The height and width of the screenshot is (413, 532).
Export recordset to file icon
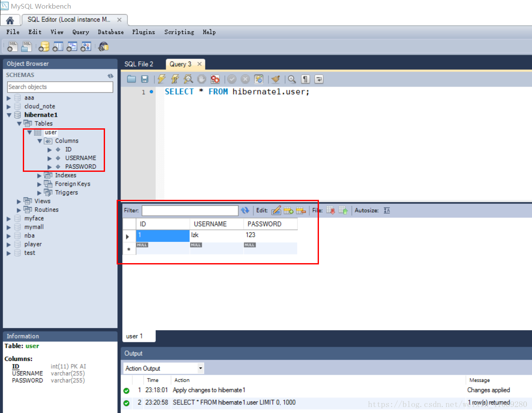[331, 210]
